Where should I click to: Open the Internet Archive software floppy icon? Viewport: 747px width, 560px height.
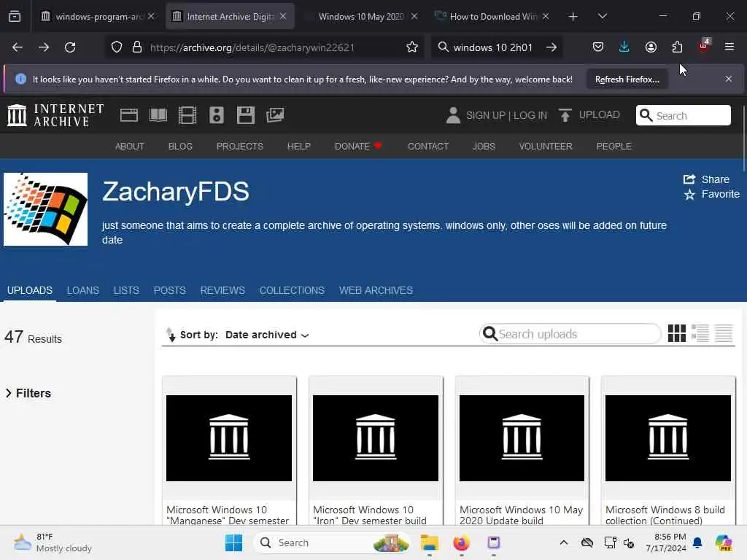tap(246, 115)
